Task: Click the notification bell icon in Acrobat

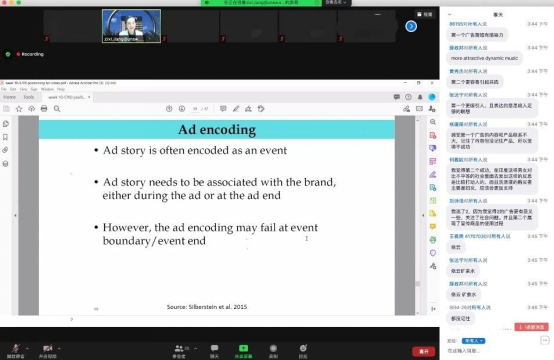Action: tap(420, 97)
